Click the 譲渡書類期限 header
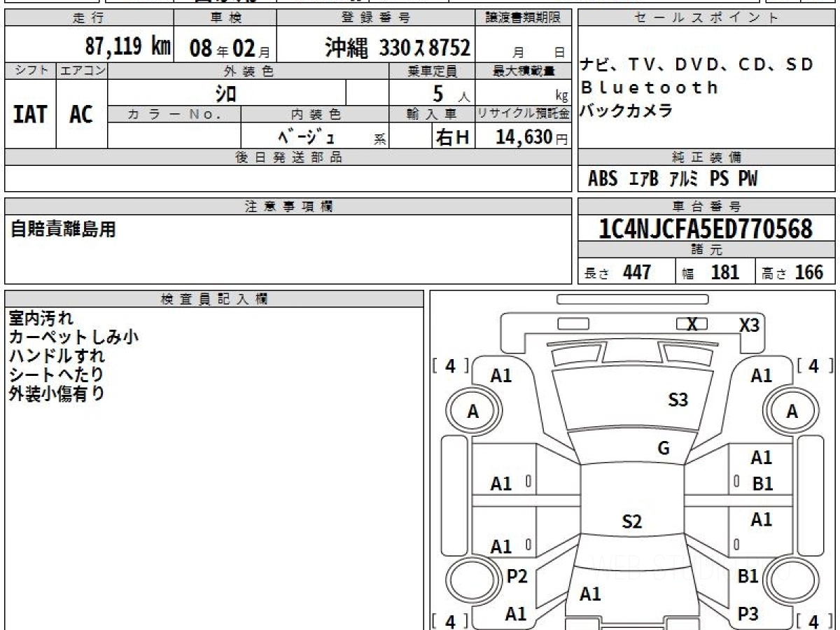Viewport: 840px width, 630px height. point(524,18)
